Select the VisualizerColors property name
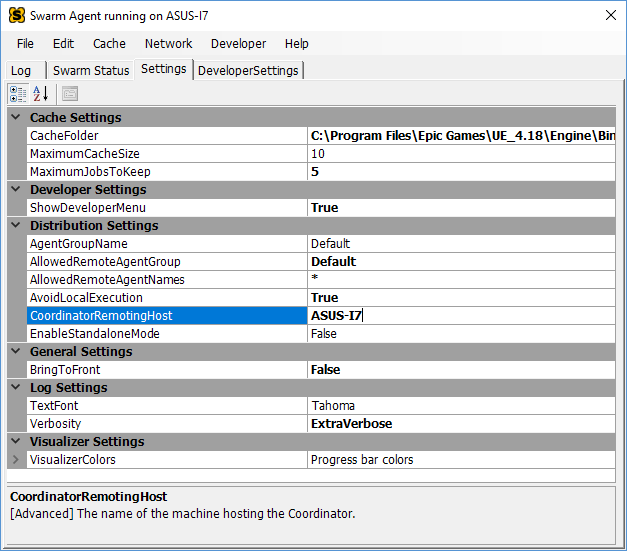 pos(167,460)
